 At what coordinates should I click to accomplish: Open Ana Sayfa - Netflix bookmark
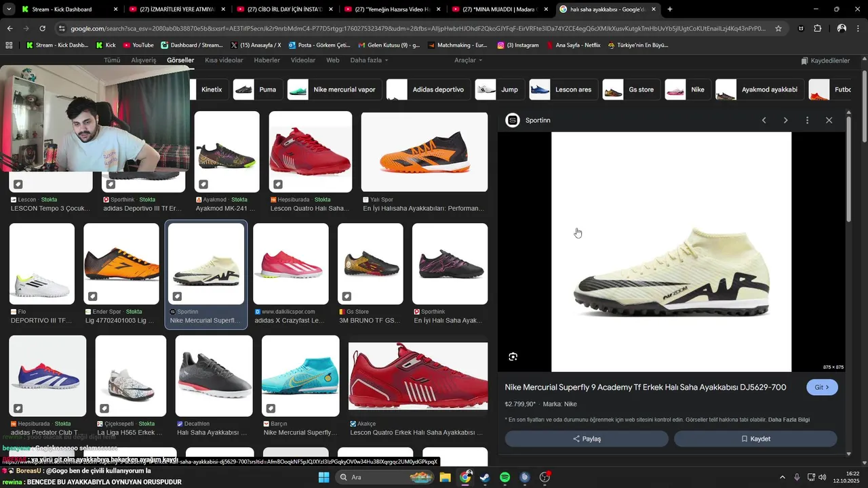click(573, 45)
